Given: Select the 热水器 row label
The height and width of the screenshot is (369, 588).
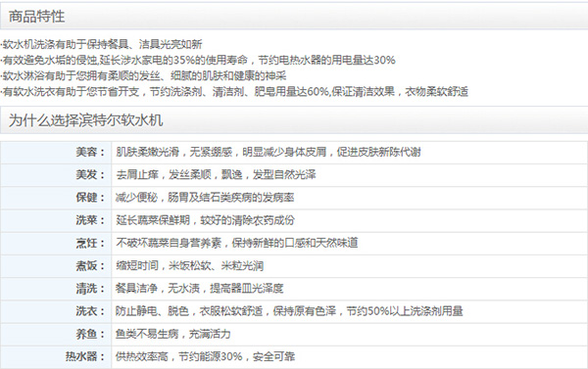Looking at the screenshot, I should pos(85,356).
